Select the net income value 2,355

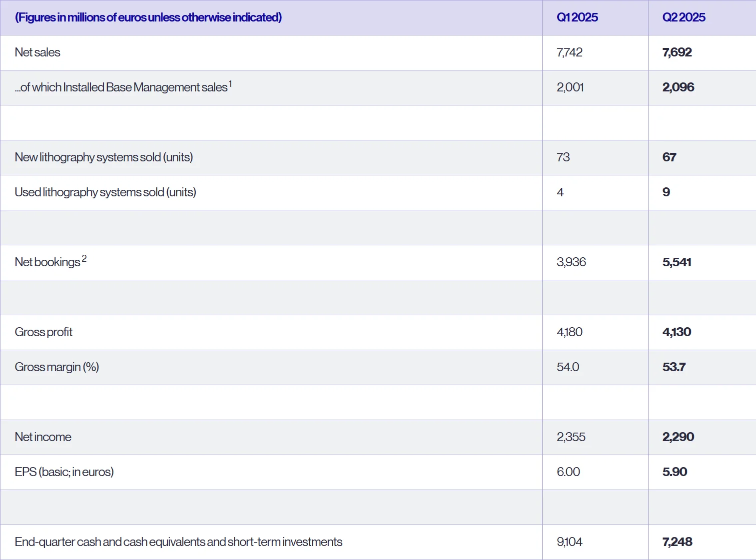point(571,437)
